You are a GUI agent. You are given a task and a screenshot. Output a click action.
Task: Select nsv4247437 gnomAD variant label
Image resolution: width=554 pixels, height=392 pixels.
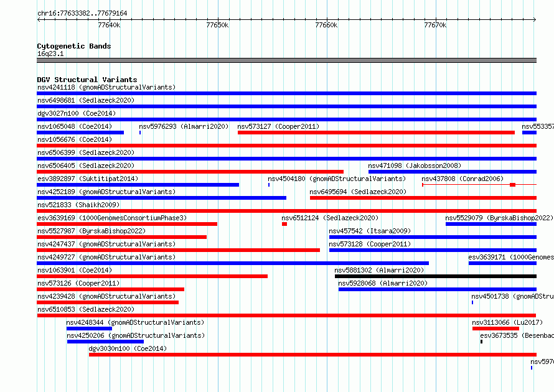(x=106, y=244)
